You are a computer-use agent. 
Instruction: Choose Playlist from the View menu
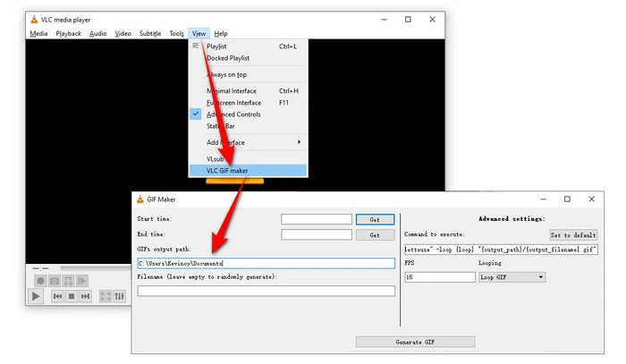click(x=248, y=47)
